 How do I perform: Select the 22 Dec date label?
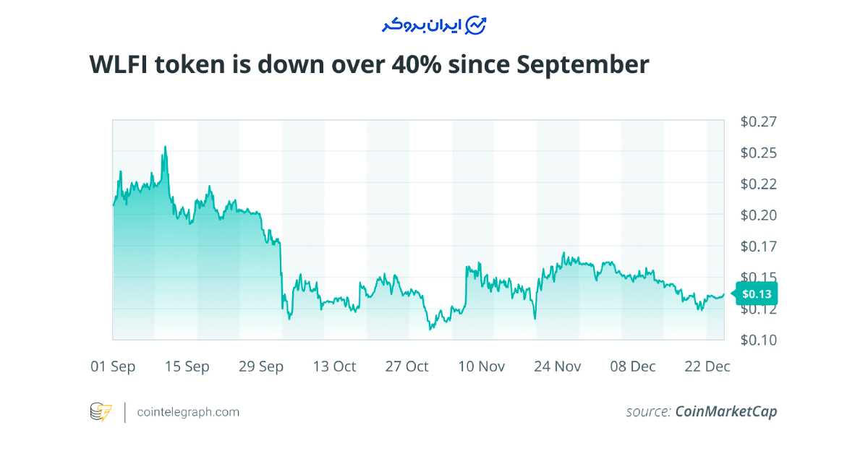pyautogui.click(x=707, y=367)
